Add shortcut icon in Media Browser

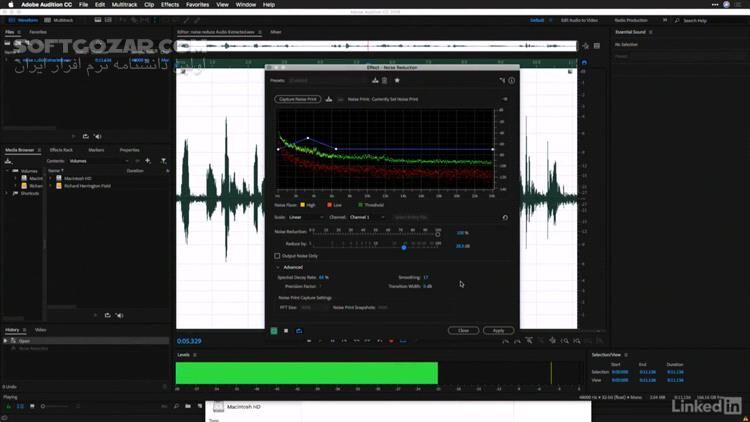coord(148,161)
